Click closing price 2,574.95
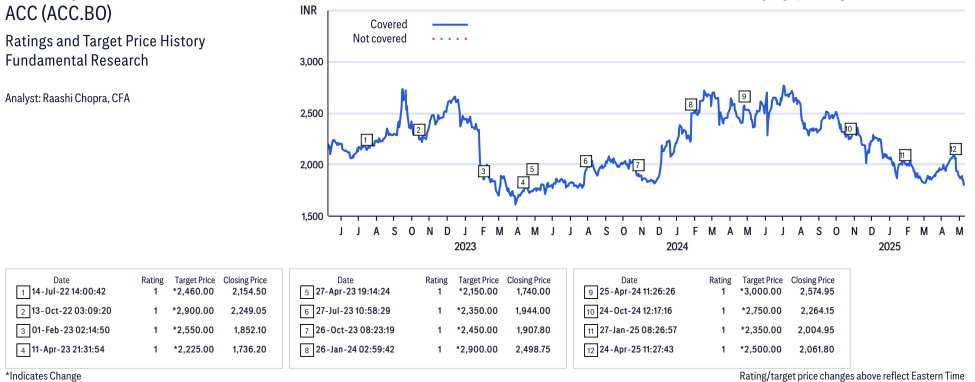Image resolution: width=975 pixels, height=382 pixels. [816, 291]
